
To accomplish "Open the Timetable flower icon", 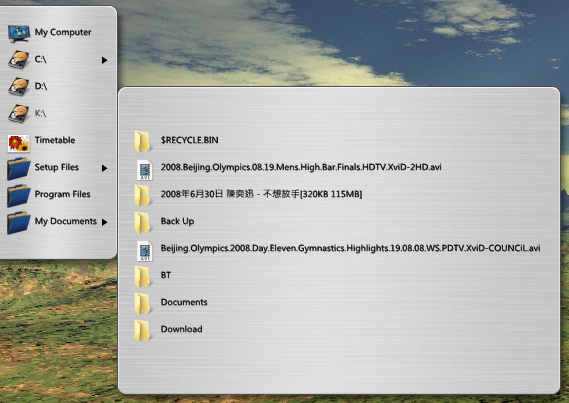I will (19, 143).
